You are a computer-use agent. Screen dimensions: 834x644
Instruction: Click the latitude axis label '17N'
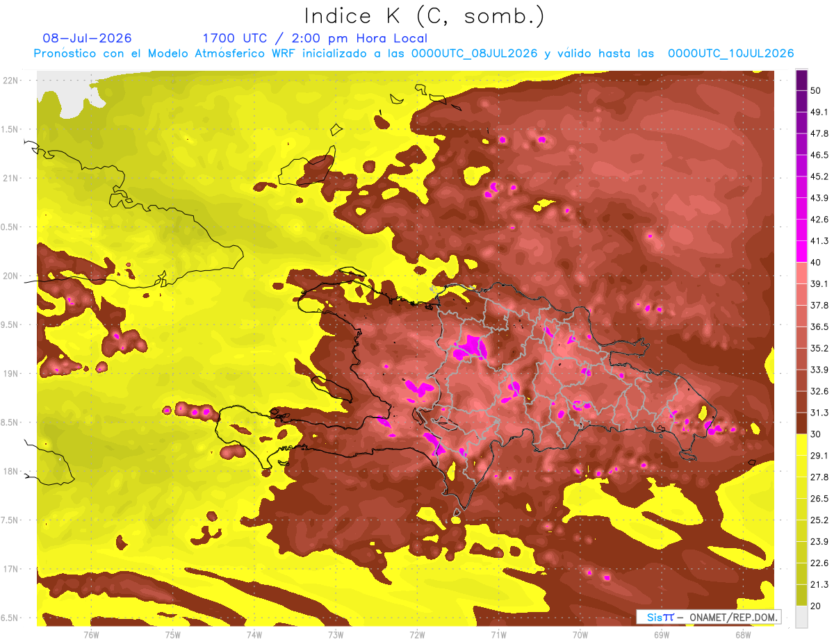pos(11,570)
